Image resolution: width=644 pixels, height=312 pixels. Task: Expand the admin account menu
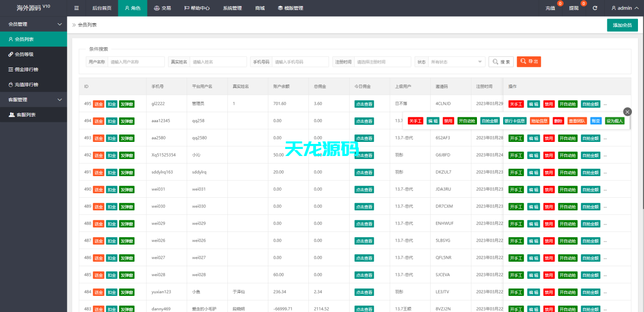[x=624, y=8]
